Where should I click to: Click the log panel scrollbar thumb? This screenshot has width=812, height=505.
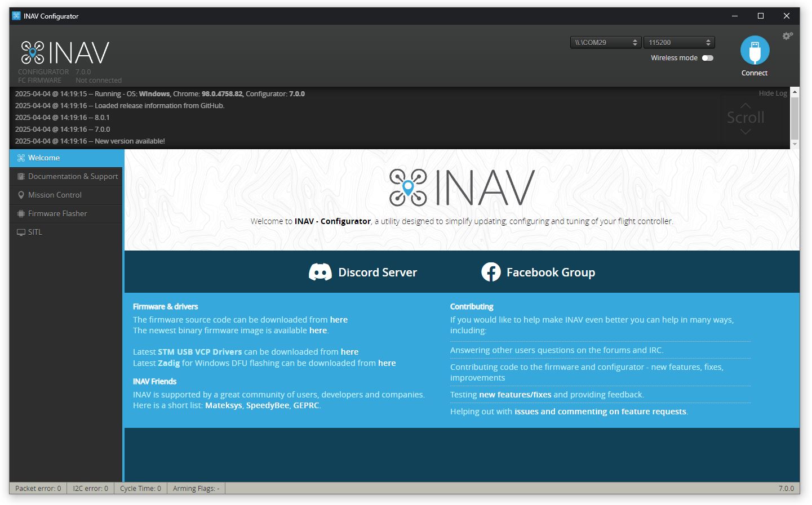click(795, 118)
